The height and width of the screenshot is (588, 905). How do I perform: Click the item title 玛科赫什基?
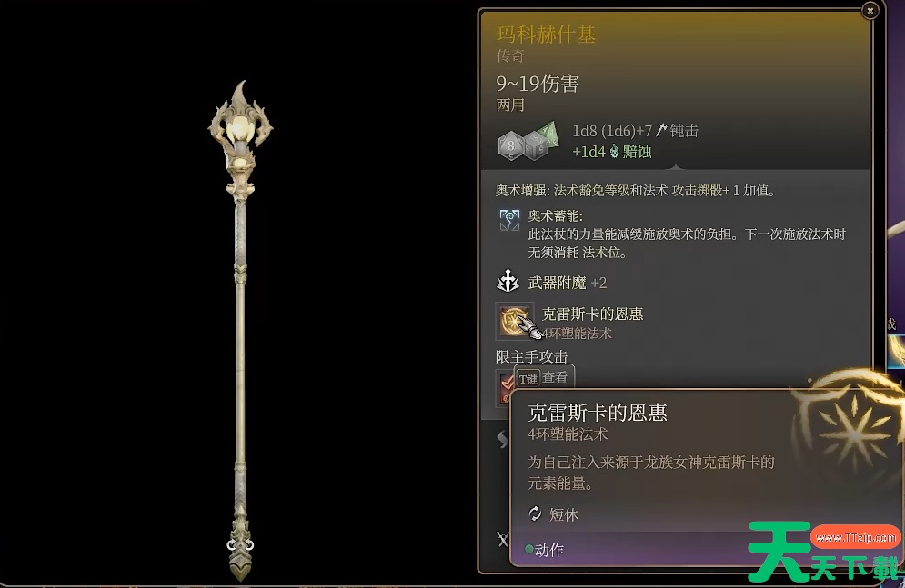tap(546, 34)
